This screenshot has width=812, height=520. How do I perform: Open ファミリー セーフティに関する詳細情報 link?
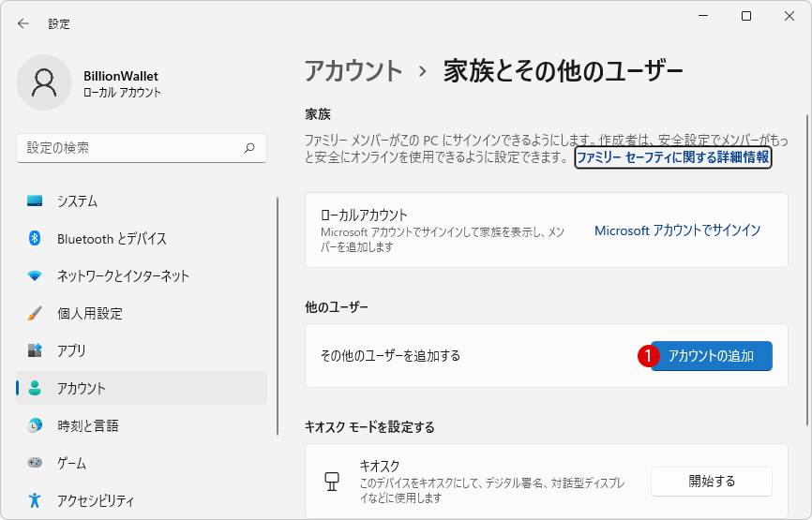coord(672,157)
